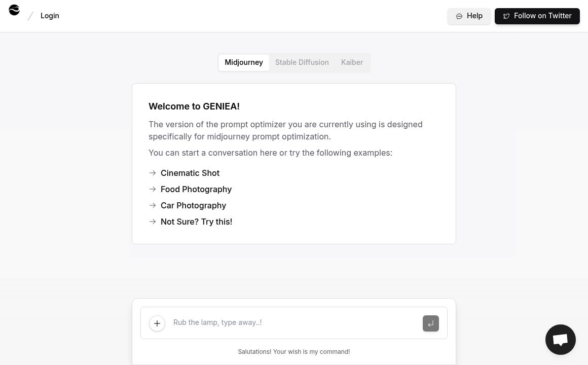This screenshot has width=588, height=365.
Task: Open the chat support widget
Action: click(x=560, y=340)
